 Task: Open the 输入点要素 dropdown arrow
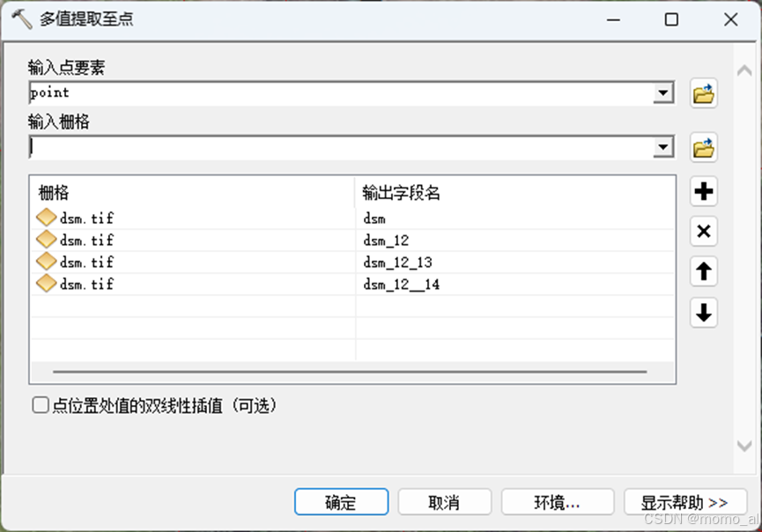[x=662, y=92]
